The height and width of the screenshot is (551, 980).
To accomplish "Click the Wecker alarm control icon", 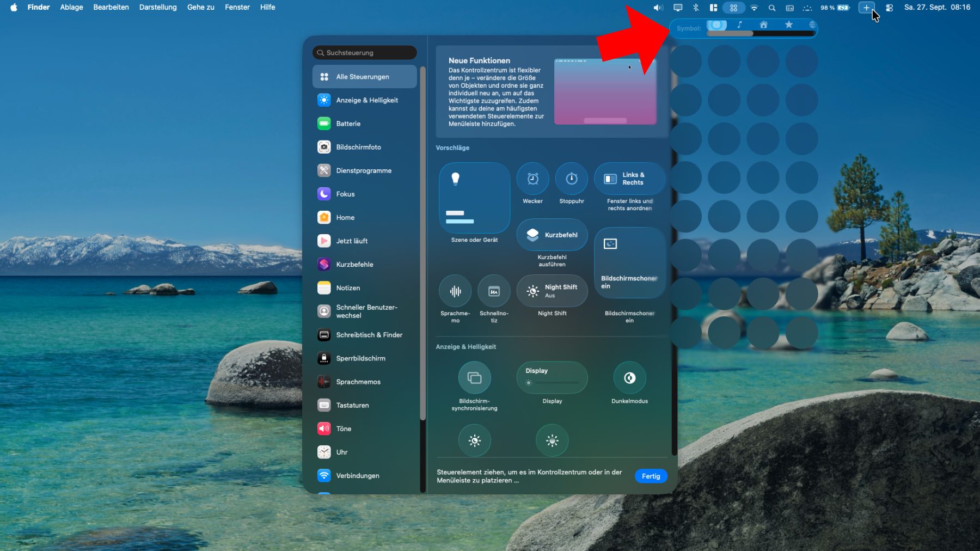I will (532, 179).
